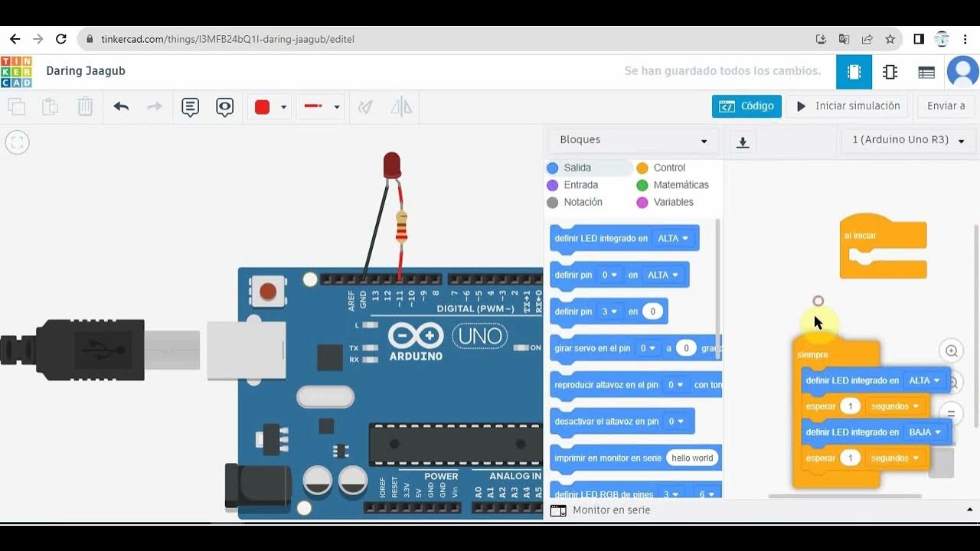Viewport: 980px width, 551px height.
Task: Share page from browser toolbar
Action: pos(867,39)
